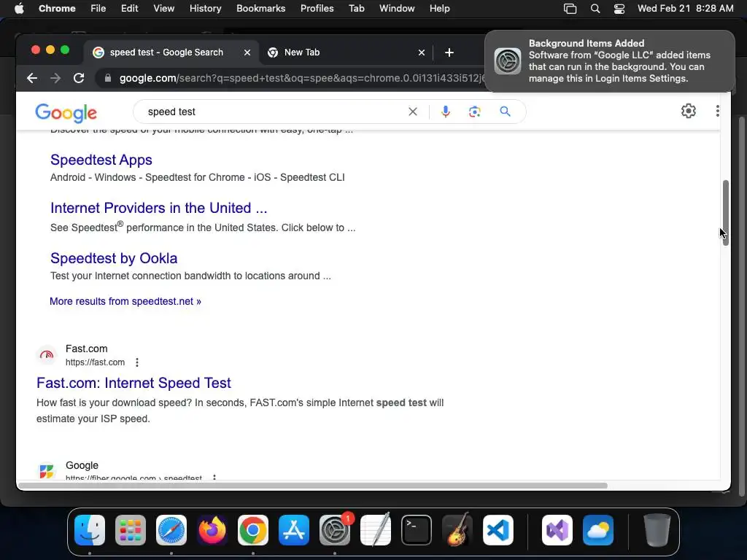This screenshot has height=560, width=747.
Task: Click the Stage Manager menu bar icon
Action: (x=570, y=9)
